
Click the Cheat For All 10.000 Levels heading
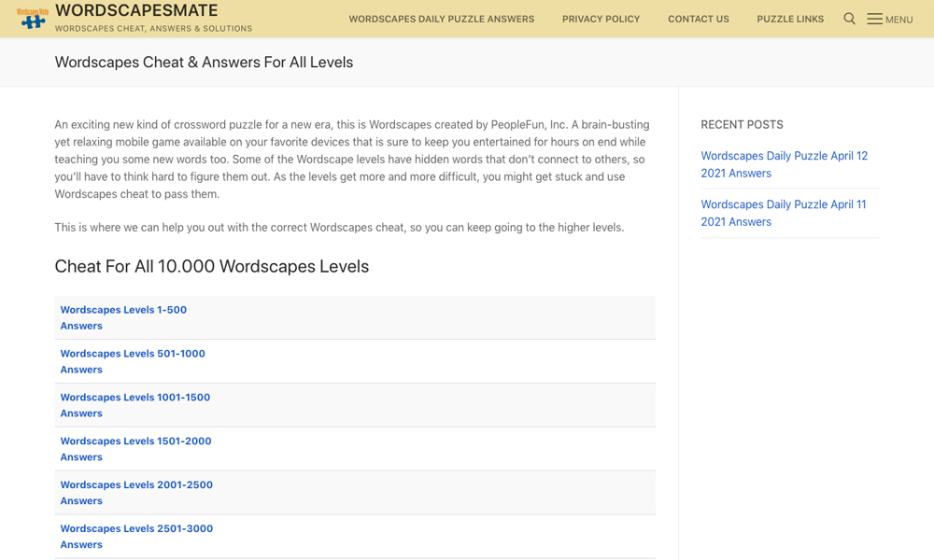pos(212,267)
